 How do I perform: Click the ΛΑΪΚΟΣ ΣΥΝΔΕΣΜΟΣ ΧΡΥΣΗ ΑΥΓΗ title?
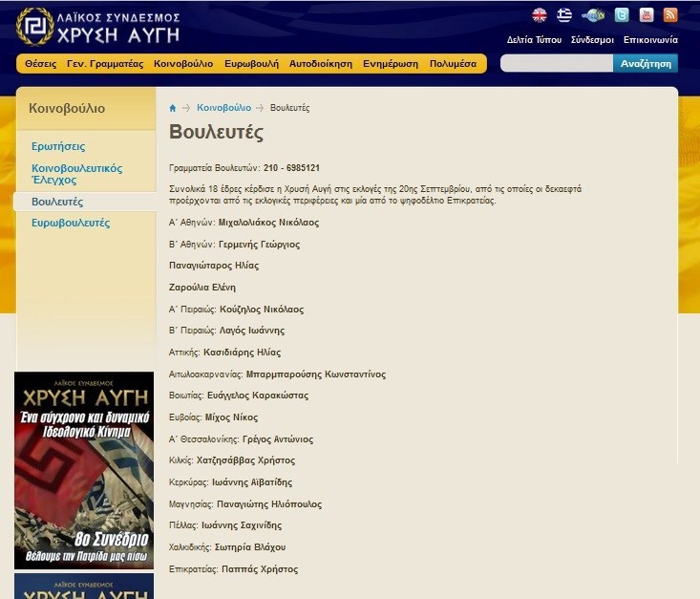118,27
